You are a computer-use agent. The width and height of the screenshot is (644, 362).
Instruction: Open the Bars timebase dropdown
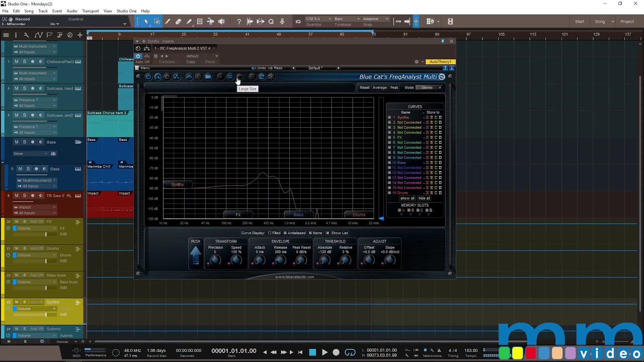(347, 19)
